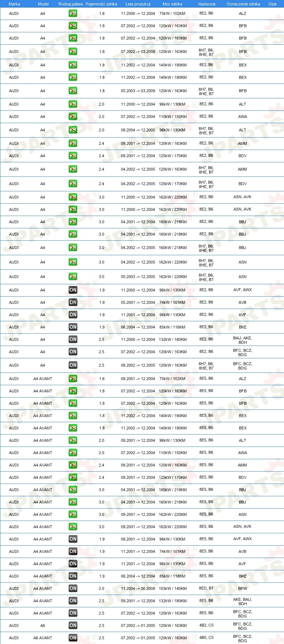Select the '07.2002 -> 03.2009' date cell

pyautogui.click(x=138, y=52)
